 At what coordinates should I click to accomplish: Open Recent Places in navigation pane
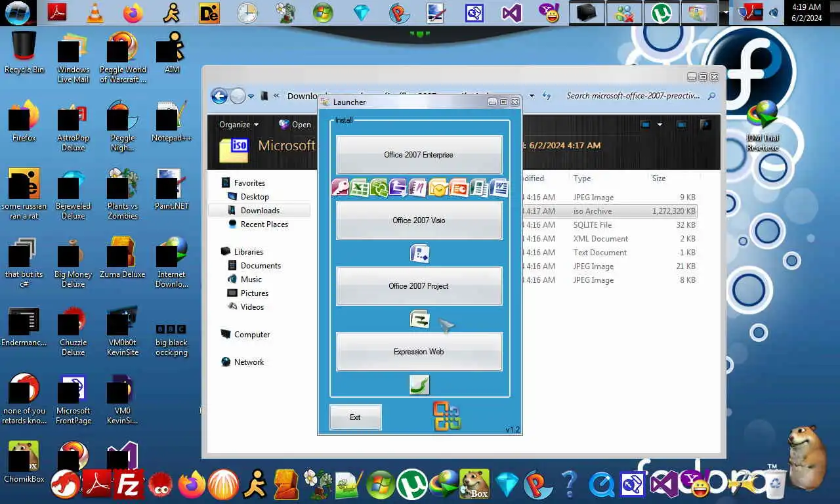point(264,224)
